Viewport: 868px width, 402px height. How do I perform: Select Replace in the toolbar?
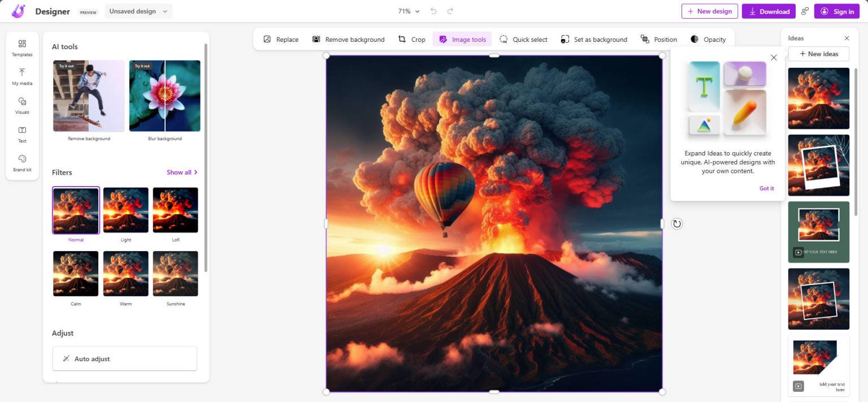click(280, 39)
